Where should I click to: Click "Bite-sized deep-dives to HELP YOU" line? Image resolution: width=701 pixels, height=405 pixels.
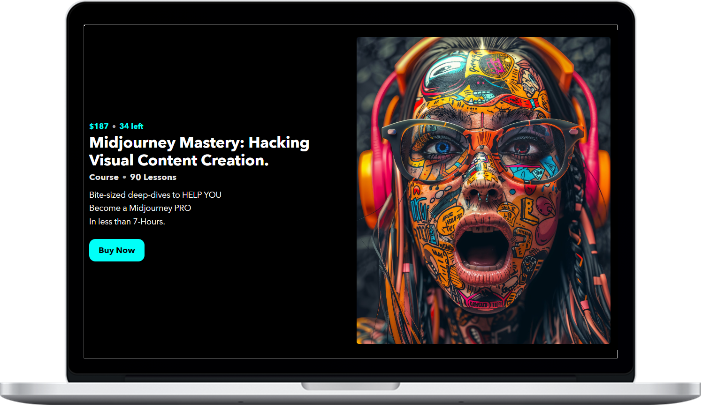155,195
